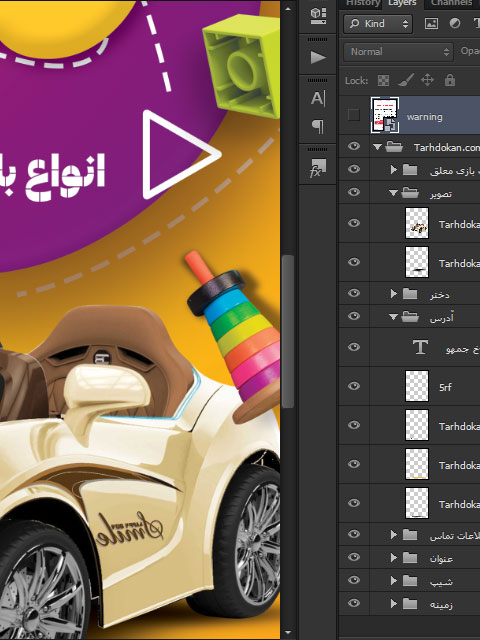Lock image pixels brush icon
This screenshot has width=480, height=640.
click(405, 80)
